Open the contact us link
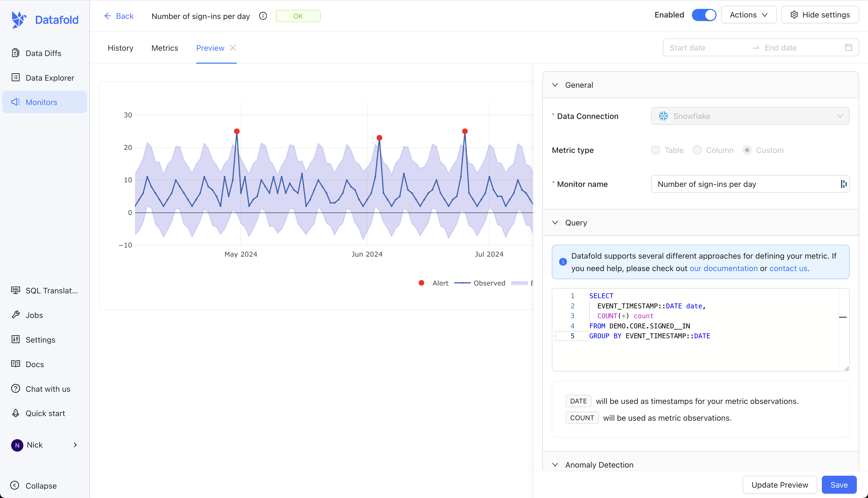The width and height of the screenshot is (868, 498). coord(788,269)
